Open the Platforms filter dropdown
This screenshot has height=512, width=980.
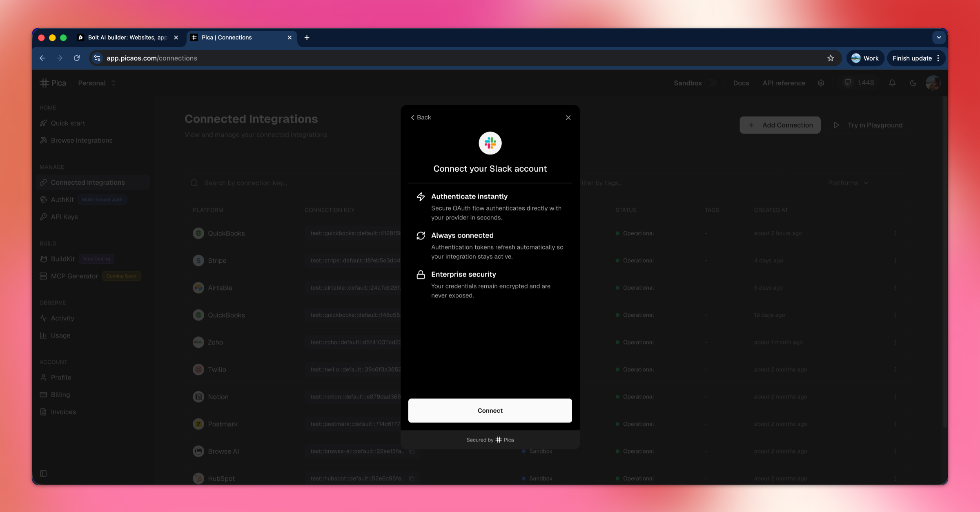[x=848, y=183]
